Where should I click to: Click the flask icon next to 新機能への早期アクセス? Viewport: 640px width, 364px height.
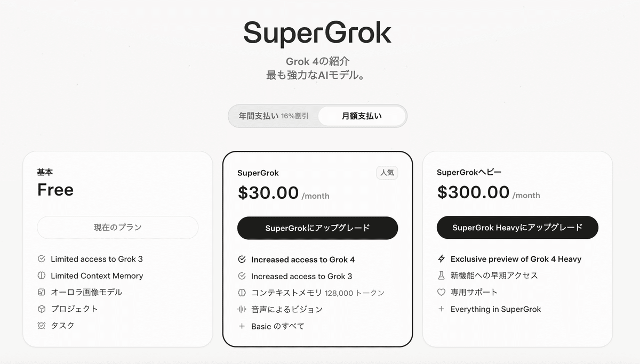[x=441, y=276]
